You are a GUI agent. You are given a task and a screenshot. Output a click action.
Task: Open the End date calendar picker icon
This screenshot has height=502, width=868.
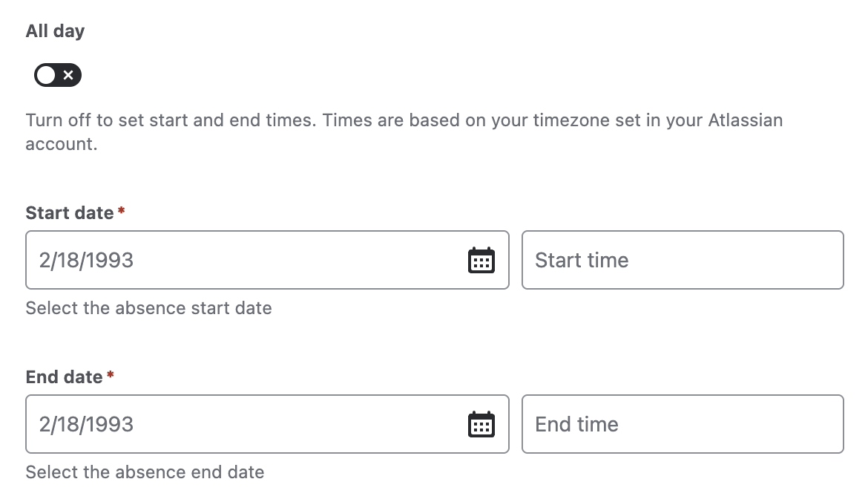481,425
